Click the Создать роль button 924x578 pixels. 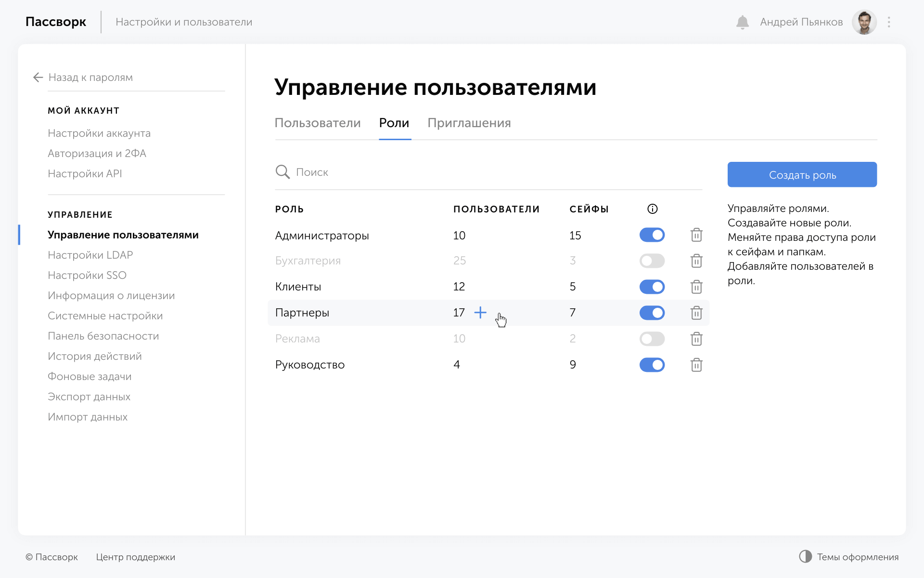pos(802,174)
